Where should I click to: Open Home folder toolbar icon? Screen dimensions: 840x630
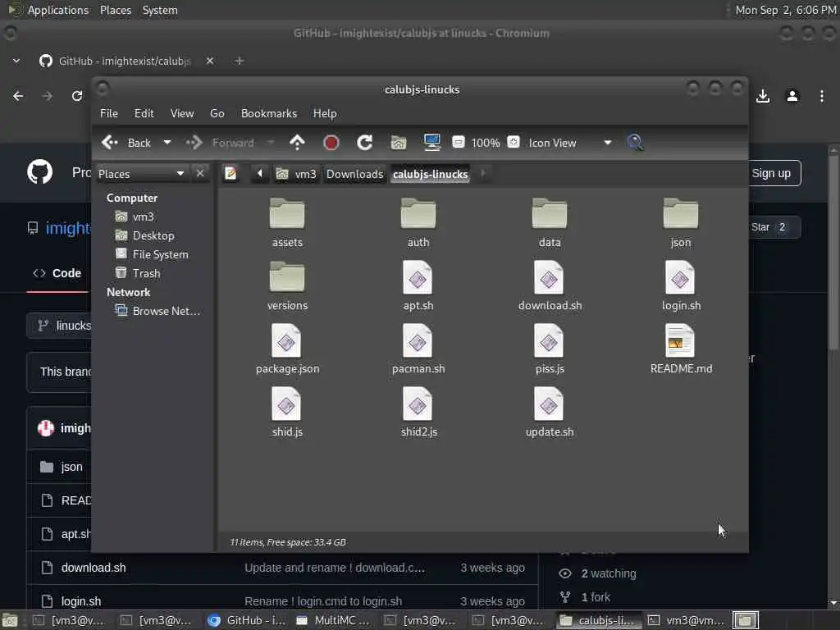399,143
